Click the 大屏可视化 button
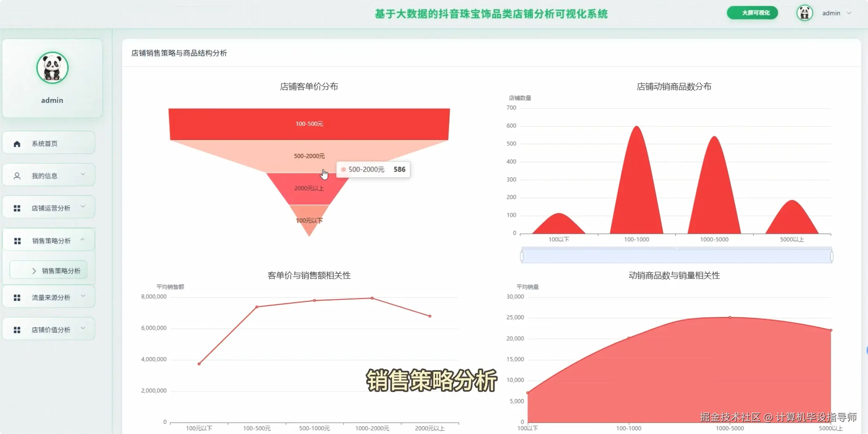Image resolution: width=868 pixels, height=434 pixels. (x=752, y=13)
